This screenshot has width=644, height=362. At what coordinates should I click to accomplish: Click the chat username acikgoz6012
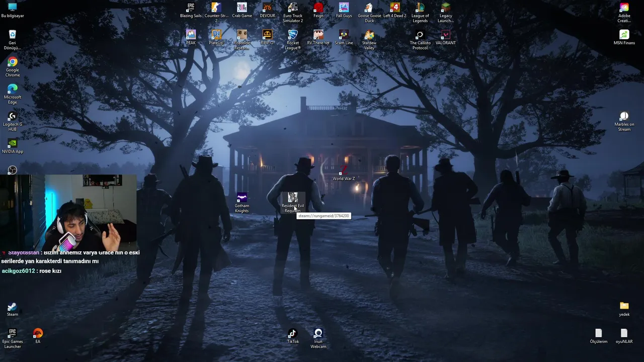(18, 271)
